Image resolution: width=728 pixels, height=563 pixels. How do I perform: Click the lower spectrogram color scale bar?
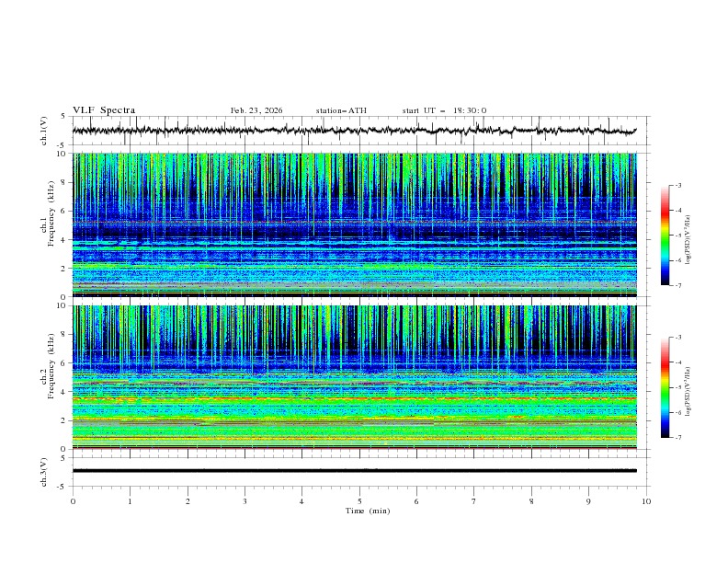pyautogui.click(x=665, y=387)
